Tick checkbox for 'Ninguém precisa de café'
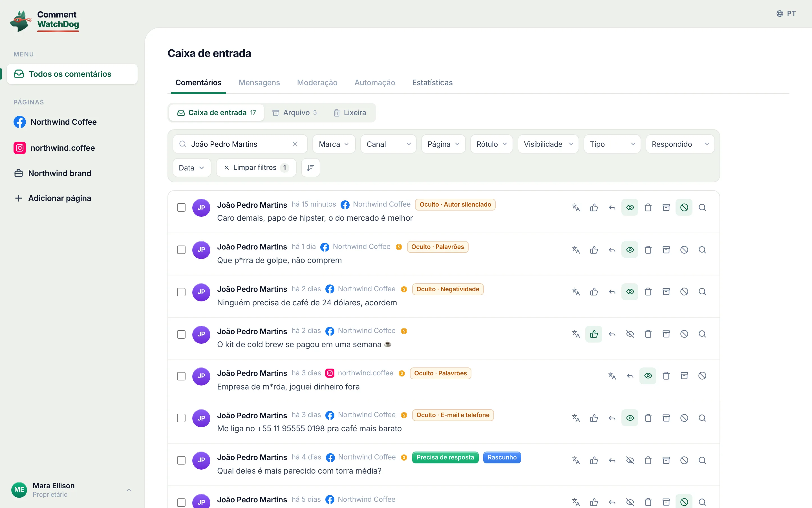Screen dimensions: 812x508 click(x=181, y=292)
